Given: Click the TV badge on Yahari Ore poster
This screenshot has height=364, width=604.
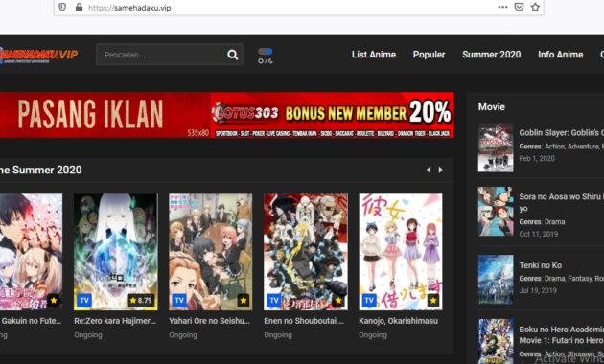Looking at the screenshot, I should [179, 300].
